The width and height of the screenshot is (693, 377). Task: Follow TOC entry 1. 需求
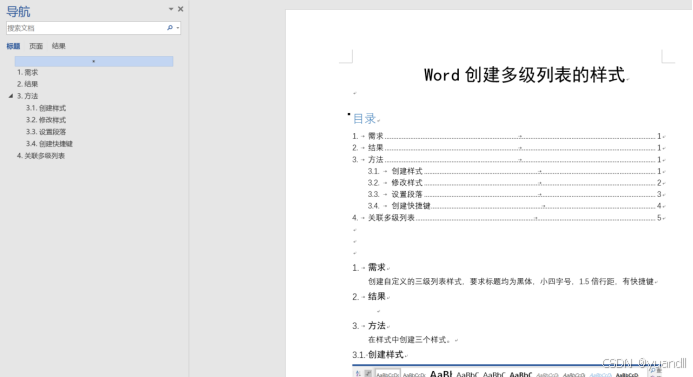coord(508,136)
